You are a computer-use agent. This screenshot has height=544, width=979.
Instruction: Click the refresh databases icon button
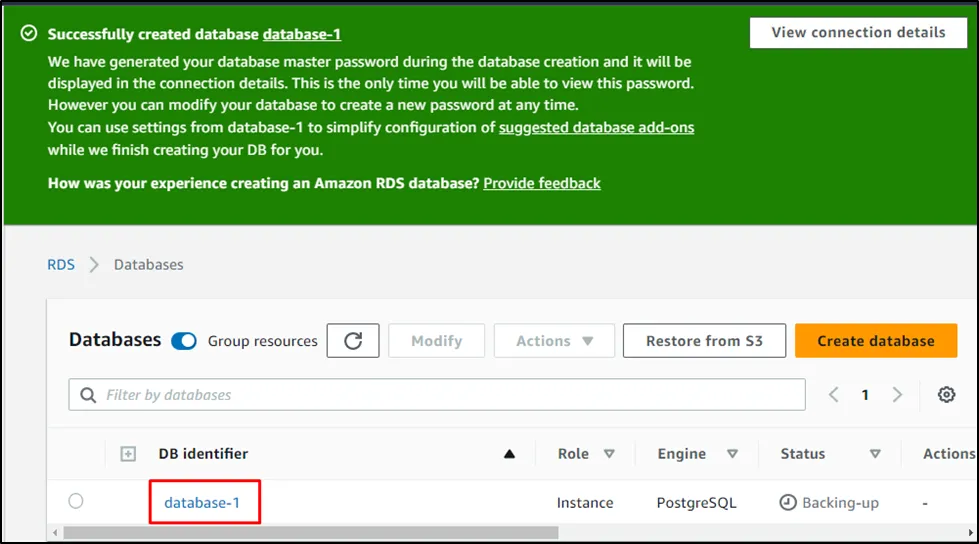point(353,341)
